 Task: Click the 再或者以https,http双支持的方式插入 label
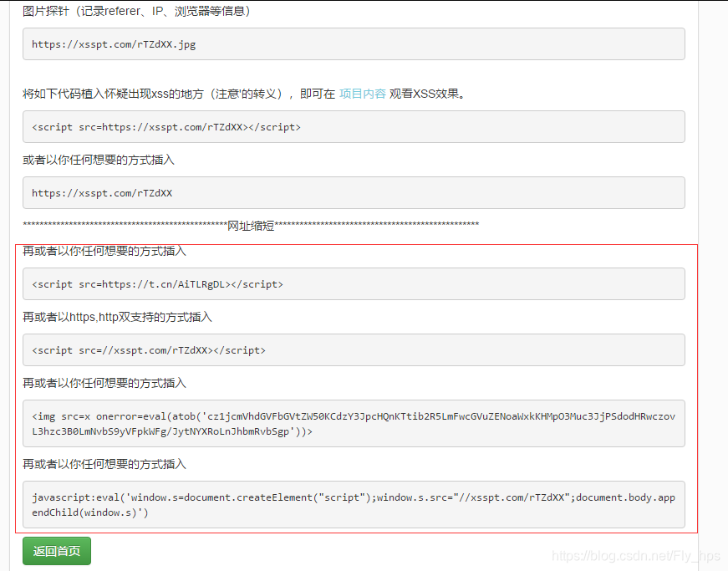pyautogui.click(x=117, y=317)
